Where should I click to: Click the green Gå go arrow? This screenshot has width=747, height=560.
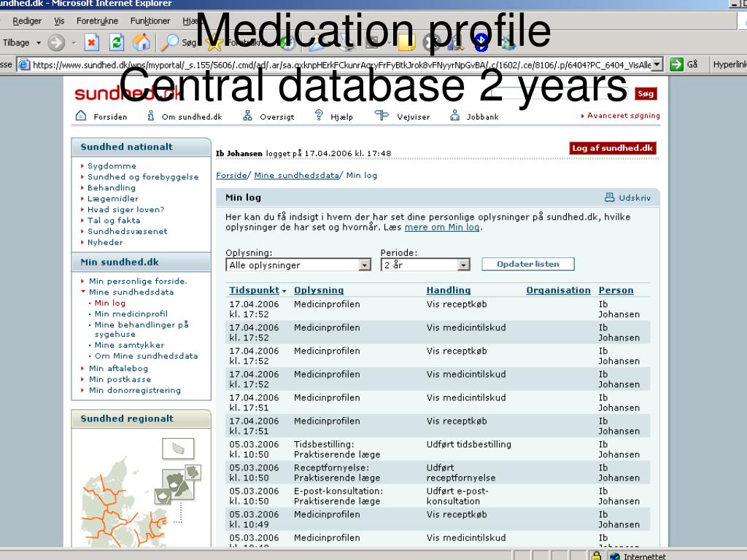click(x=676, y=64)
